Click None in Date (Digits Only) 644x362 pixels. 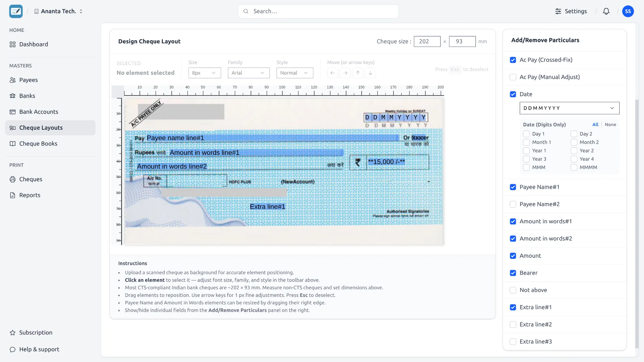point(610,124)
